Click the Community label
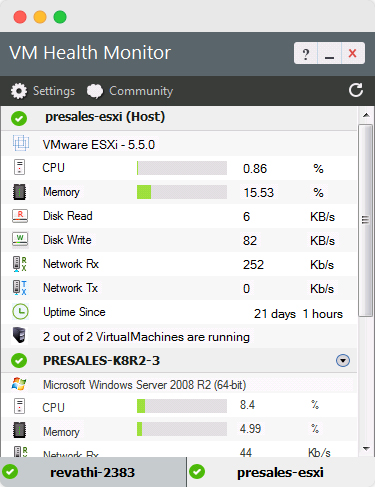Viewport: 375px width, 487px height. click(141, 91)
